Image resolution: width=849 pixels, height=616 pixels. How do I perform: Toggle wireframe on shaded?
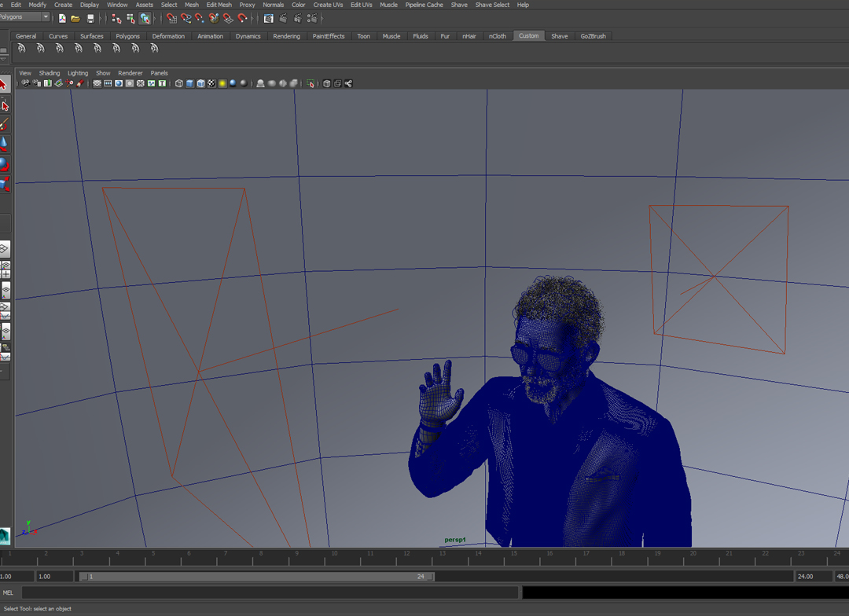pos(201,83)
